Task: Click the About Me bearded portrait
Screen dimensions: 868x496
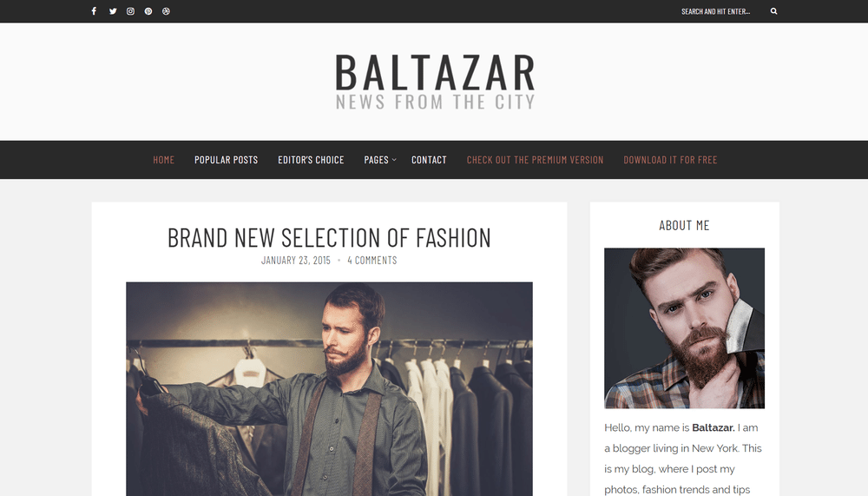Action: click(684, 328)
